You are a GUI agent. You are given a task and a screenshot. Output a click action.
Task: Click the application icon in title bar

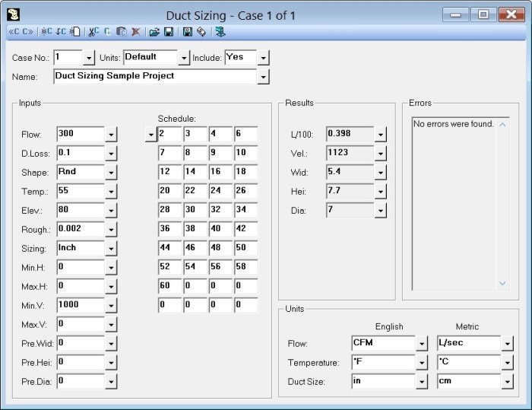click(x=13, y=14)
